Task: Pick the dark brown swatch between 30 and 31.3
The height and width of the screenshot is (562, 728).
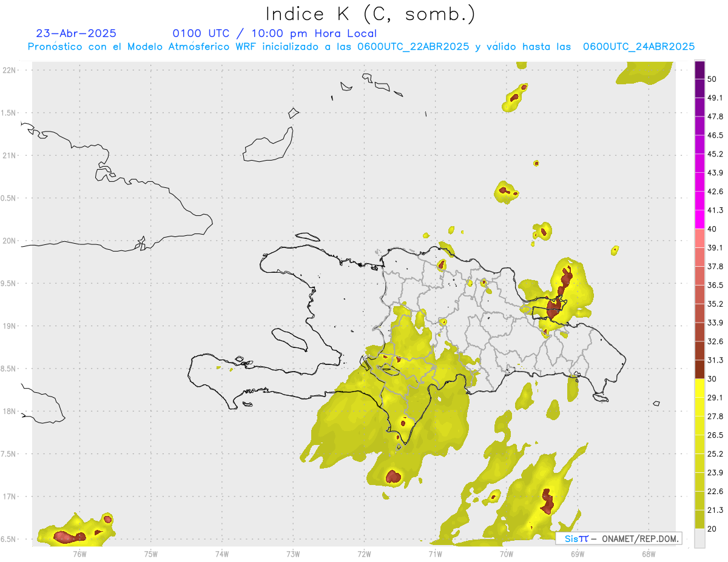Action: pos(699,369)
